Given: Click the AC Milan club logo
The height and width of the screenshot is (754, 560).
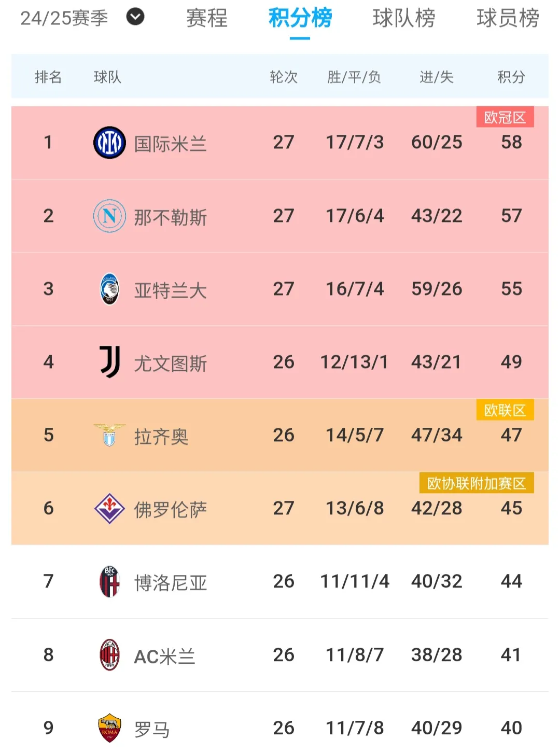Looking at the screenshot, I should pyautogui.click(x=109, y=654).
